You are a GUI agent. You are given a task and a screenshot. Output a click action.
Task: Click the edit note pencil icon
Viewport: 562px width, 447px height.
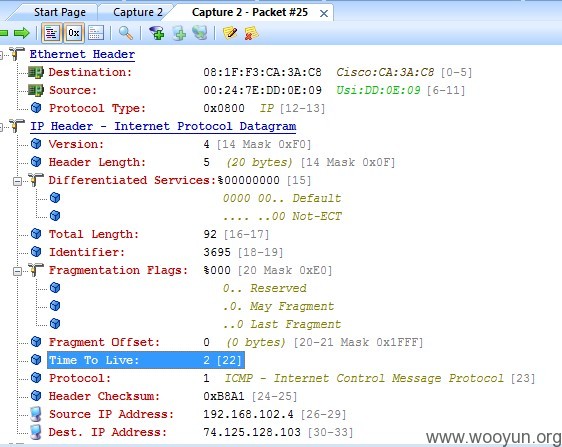[x=230, y=33]
